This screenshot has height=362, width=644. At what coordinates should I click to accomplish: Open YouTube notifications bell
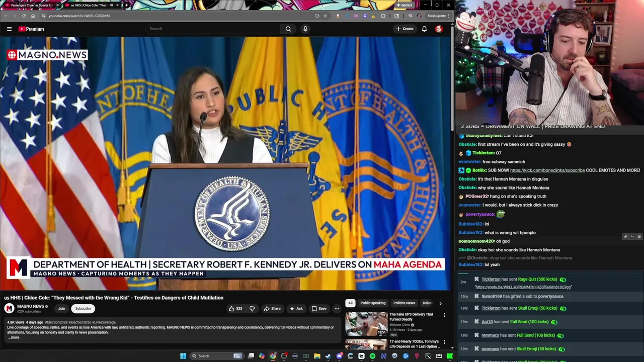click(x=424, y=29)
